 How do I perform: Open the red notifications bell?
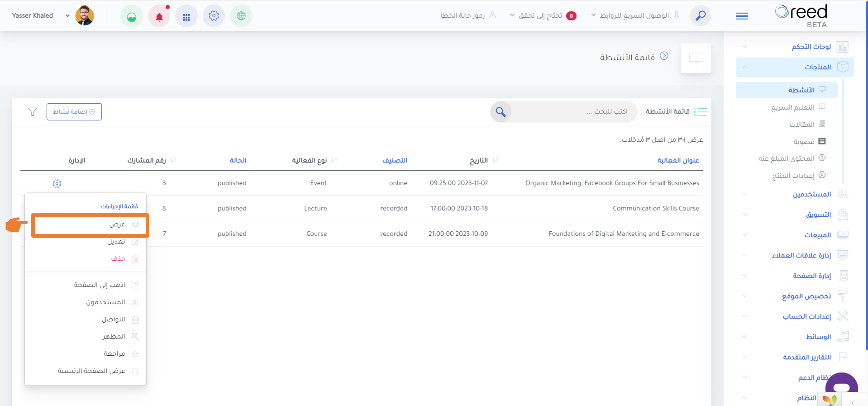click(159, 16)
